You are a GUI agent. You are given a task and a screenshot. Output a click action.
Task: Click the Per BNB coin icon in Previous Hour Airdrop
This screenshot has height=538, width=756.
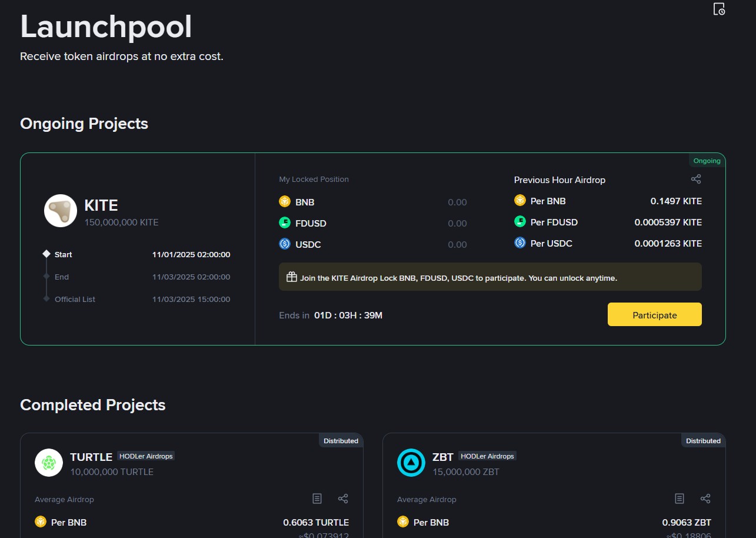pos(519,201)
